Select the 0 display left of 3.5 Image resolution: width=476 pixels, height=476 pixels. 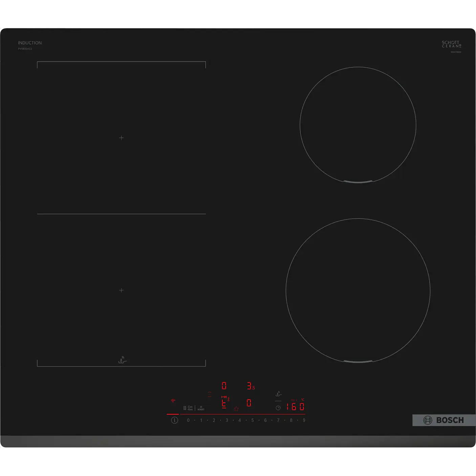pyautogui.click(x=224, y=386)
